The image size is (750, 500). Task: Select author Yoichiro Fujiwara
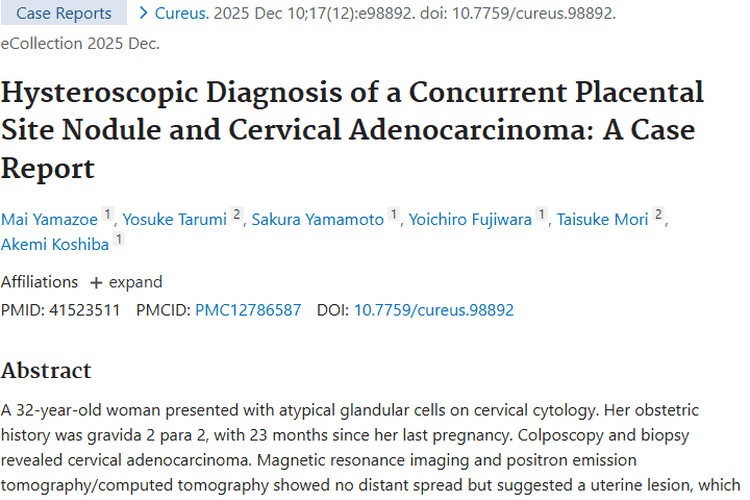point(470,220)
